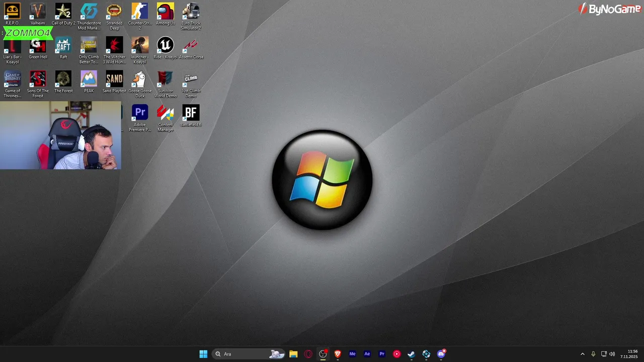Open Adobe After Effects on taskbar
This screenshot has height=362, width=644.
[367, 354]
